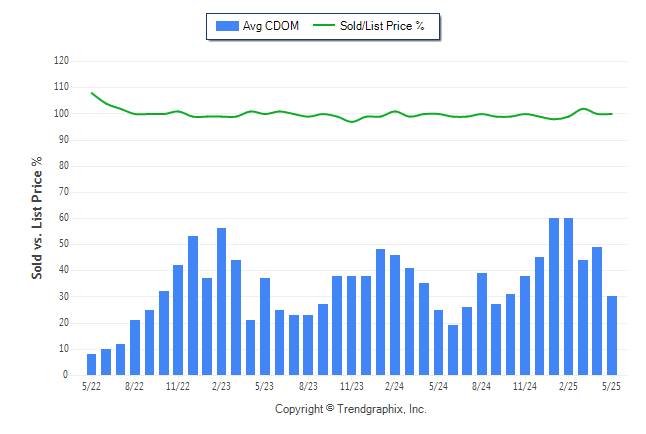646x434 pixels.
Task: Select the bar above the 11/22 label
Action: 178,320
